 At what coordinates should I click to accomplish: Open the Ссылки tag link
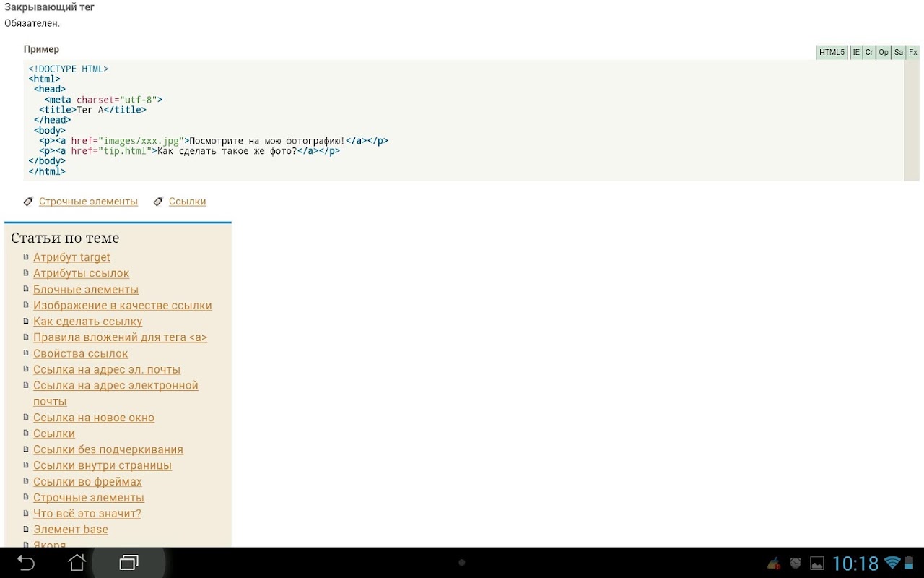point(187,202)
